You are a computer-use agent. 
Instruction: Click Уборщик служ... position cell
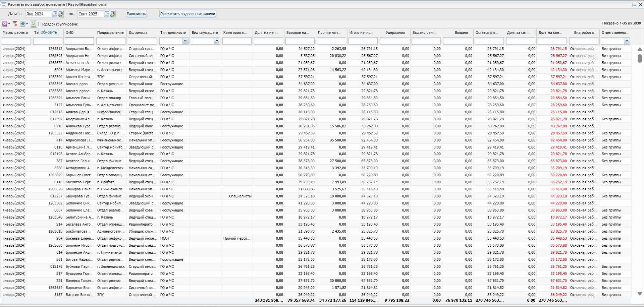click(142, 231)
